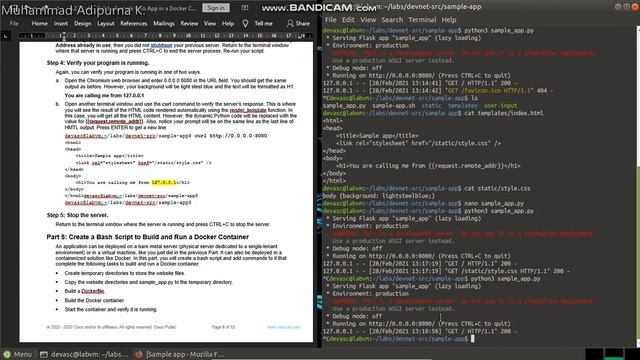Open the View ribbon tab in Word
640x360 pixels.
pyautogui.click(x=210, y=24)
